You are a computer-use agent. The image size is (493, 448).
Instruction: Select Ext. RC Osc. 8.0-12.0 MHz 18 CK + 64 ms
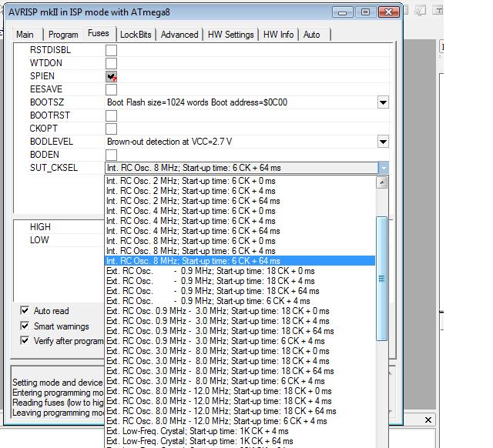coord(240,411)
